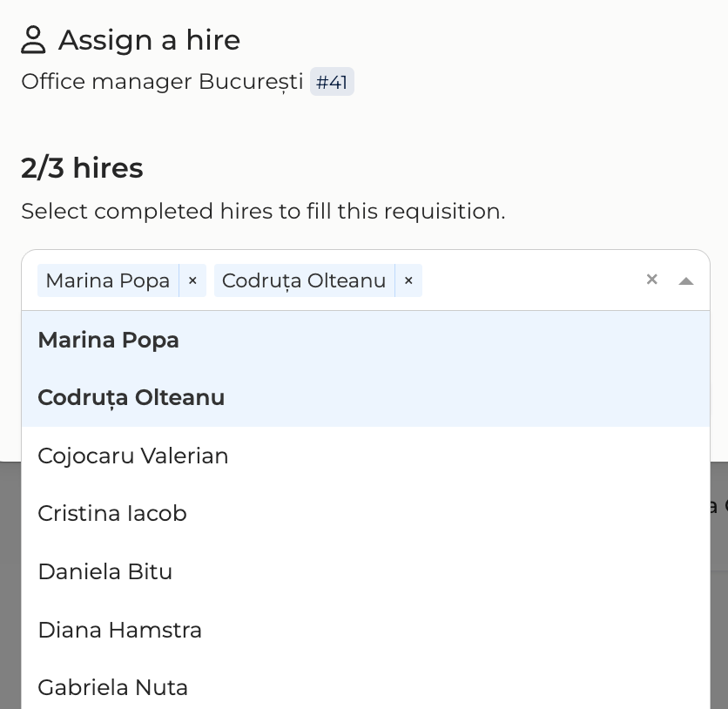
Task: Click the Codruța Olteanu chip label
Action: coord(304,280)
